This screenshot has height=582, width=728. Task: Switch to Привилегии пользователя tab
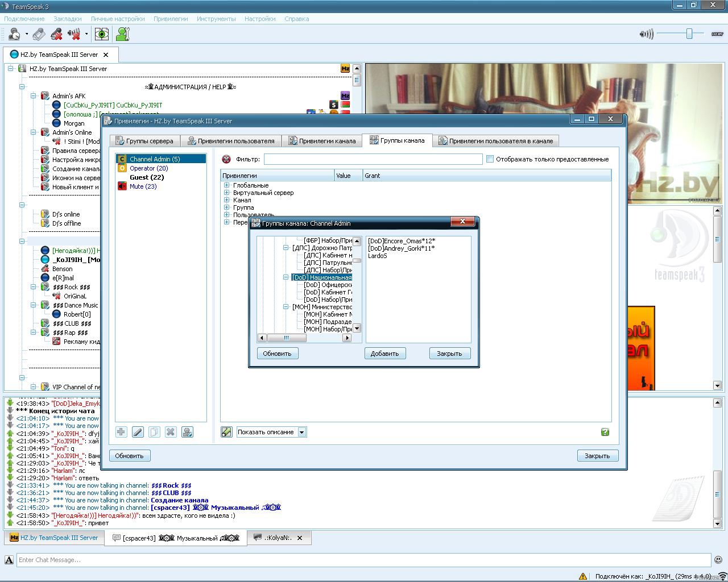231,141
